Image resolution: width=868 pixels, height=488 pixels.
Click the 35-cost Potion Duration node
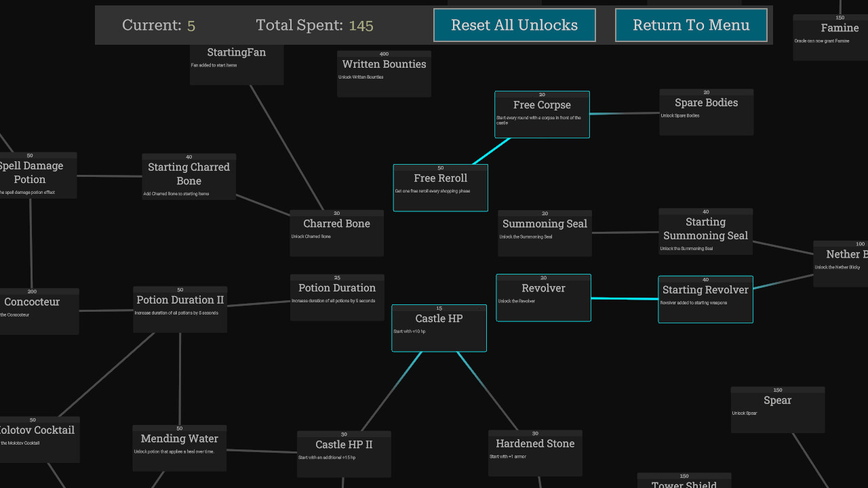pyautogui.click(x=337, y=297)
